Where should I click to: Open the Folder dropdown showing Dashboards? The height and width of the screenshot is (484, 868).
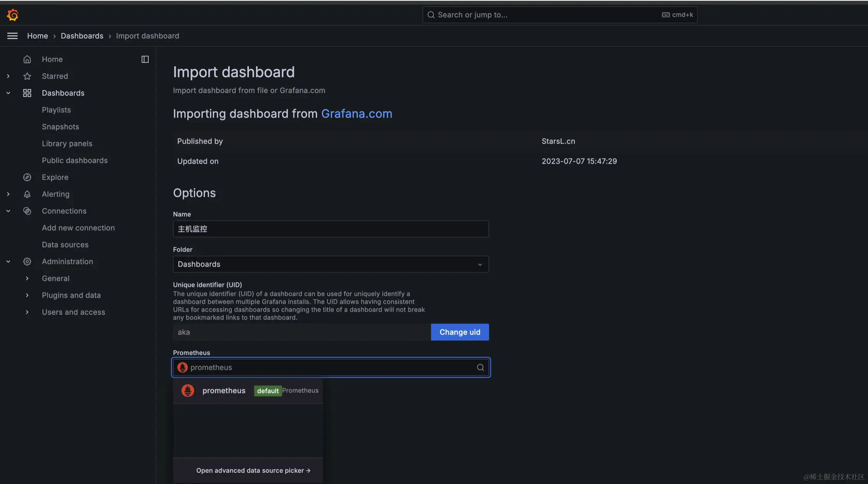pos(330,264)
